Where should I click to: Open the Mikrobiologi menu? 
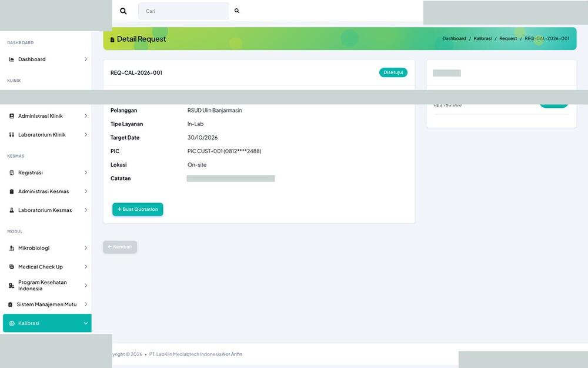click(x=47, y=248)
